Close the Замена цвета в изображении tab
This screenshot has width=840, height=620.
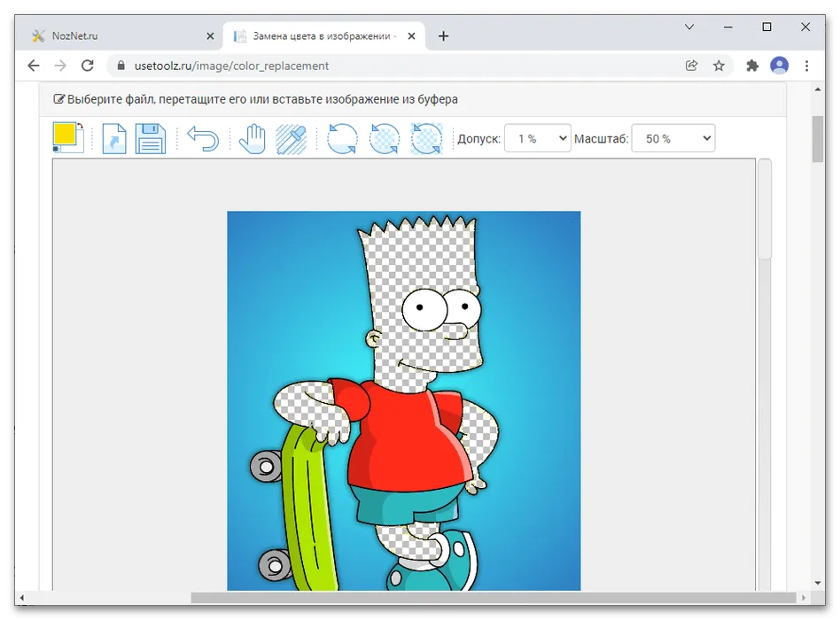(411, 36)
